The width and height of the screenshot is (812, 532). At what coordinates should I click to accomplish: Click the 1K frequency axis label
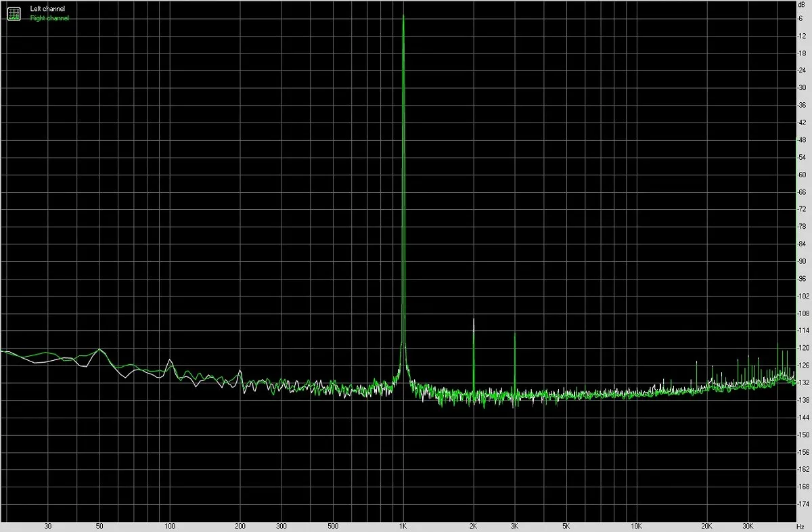click(403, 525)
